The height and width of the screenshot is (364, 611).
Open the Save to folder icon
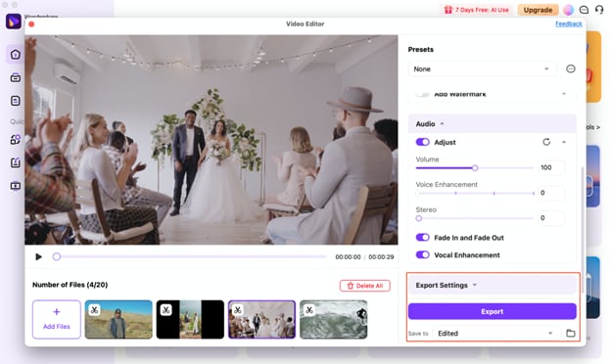pyautogui.click(x=571, y=334)
